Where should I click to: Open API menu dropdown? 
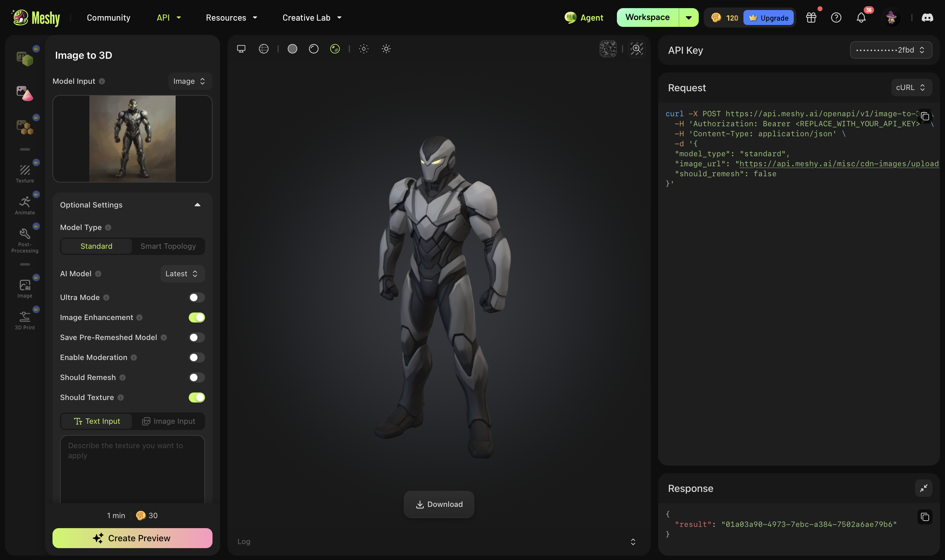169,18
